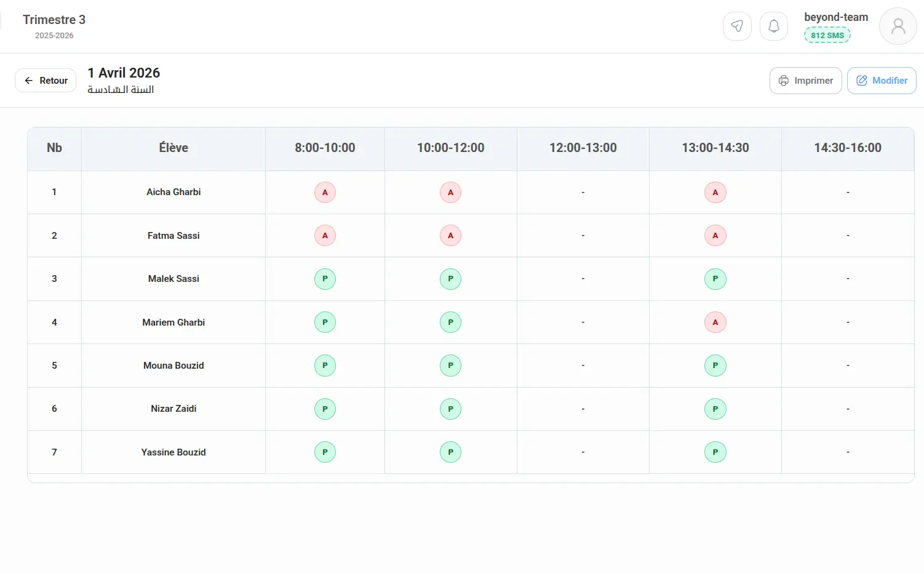
Task: Click Nizar Zaidi's present badge for 8:00-10:00
Action: [325, 409]
